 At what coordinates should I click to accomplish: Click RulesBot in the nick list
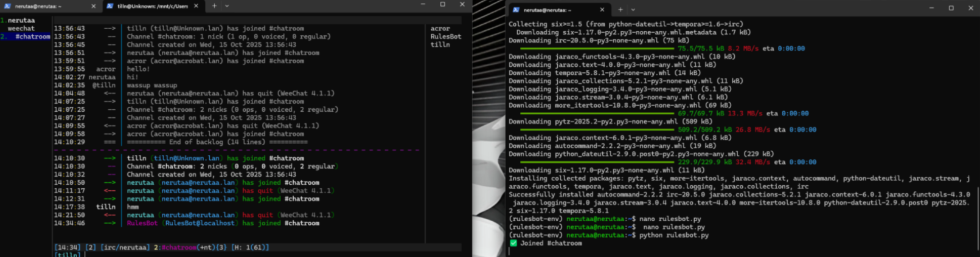point(445,36)
